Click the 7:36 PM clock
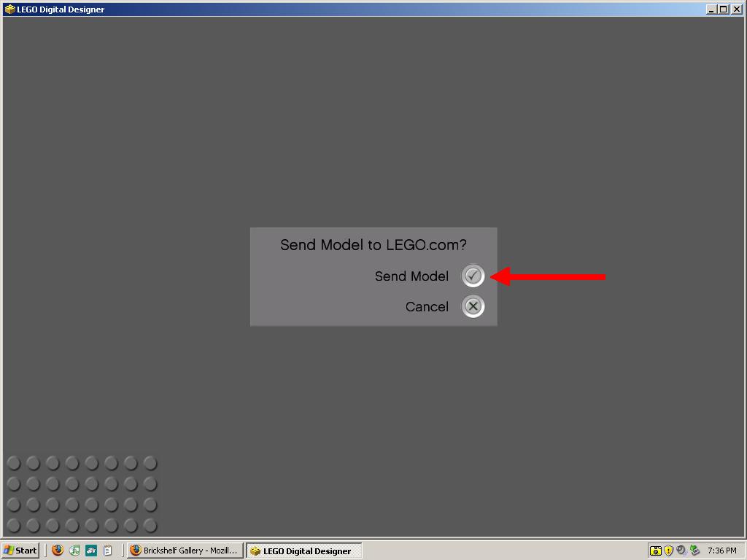 point(721,551)
